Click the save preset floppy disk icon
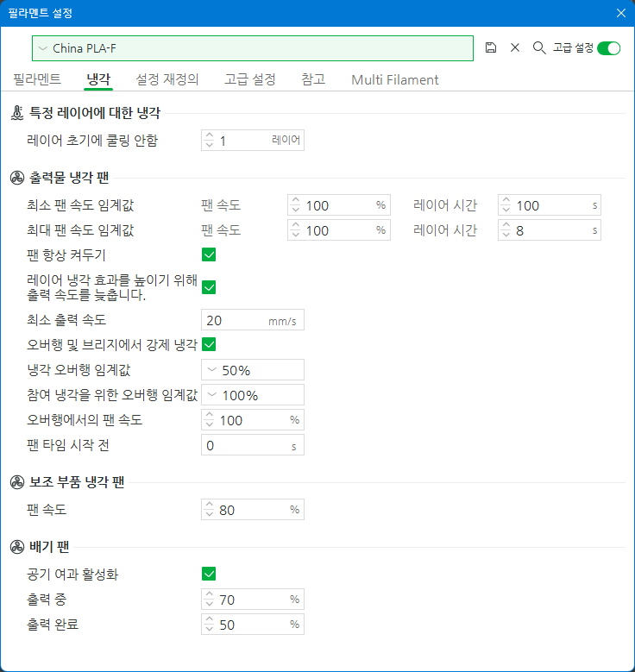Viewport: 635px width, 672px height. click(491, 47)
